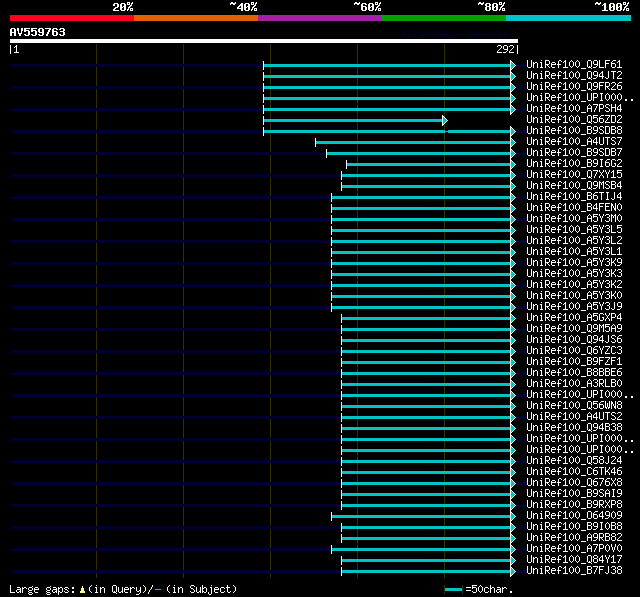Pick the UniRef100_B7FJ38 row label
Image resolution: width=640 pixels, height=597 pixels.
tap(574, 571)
